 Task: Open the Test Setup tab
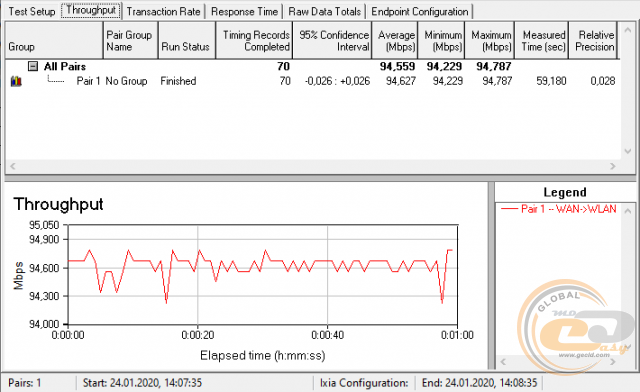coord(31,11)
